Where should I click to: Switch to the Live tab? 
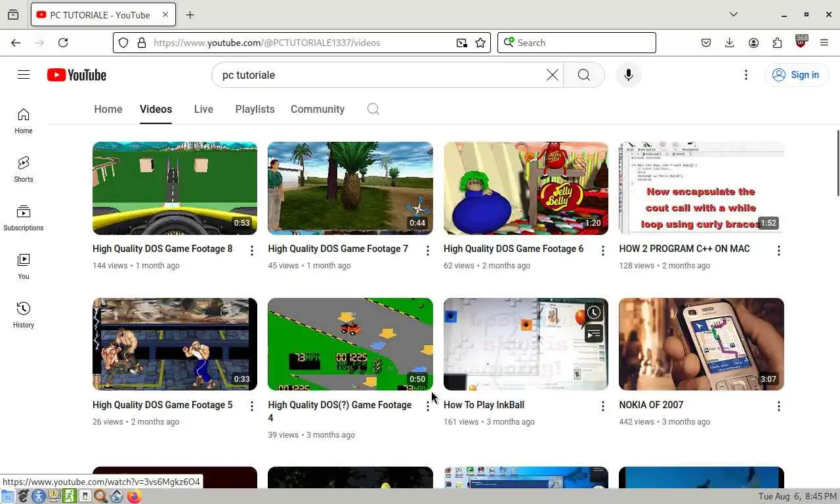click(x=203, y=109)
